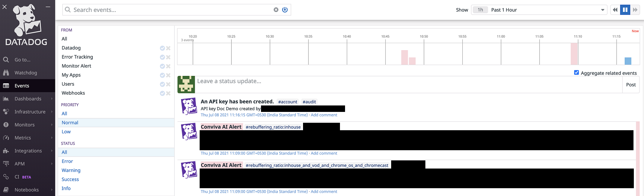
Task: Click the search power toggle icon
Action: pos(285,10)
